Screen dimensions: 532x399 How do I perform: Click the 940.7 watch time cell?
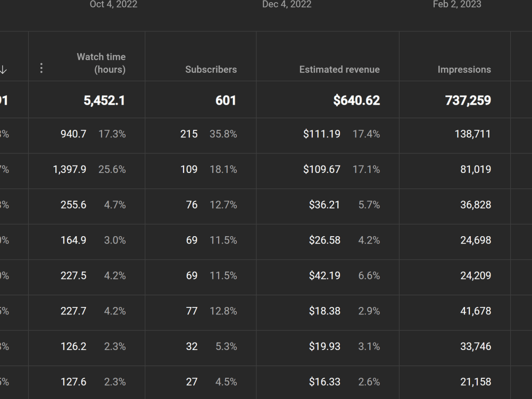pos(73,134)
